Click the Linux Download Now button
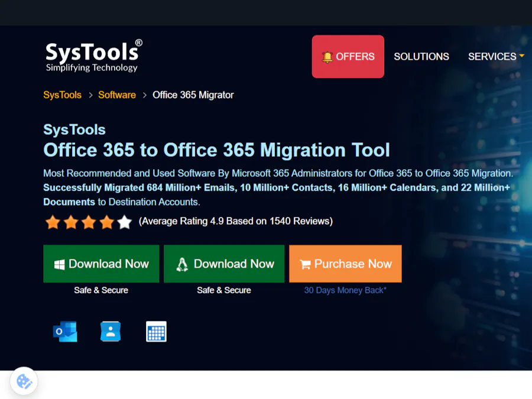The image size is (532, 399). click(223, 264)
